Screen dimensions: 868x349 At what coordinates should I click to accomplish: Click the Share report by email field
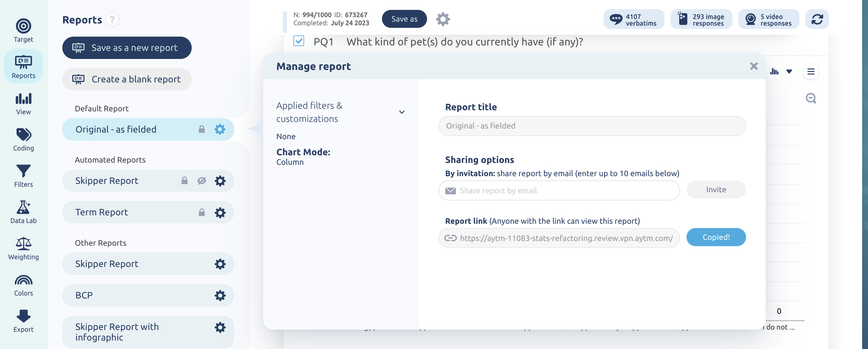pyautogui.click(x=559, y=190)
